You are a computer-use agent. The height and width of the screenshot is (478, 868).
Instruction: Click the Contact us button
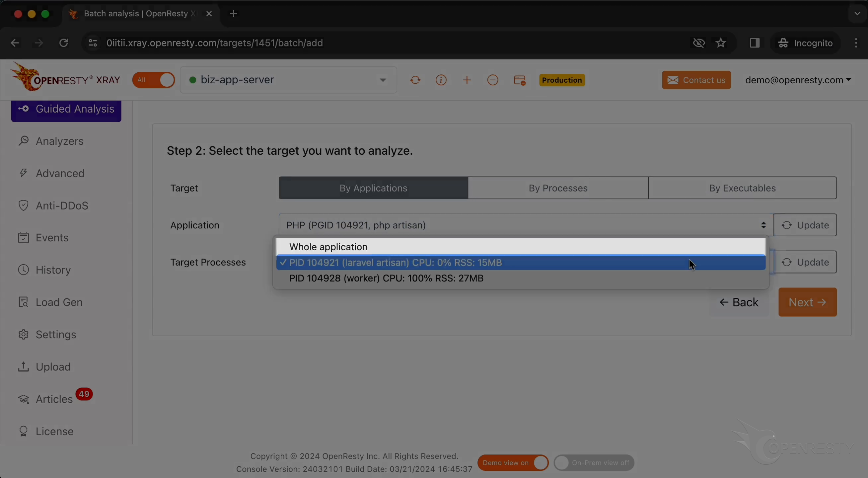(x=696, y=80)
